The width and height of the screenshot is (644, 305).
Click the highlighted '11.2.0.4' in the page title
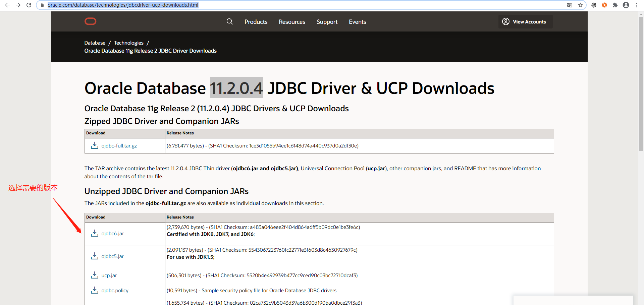point(236,88)
